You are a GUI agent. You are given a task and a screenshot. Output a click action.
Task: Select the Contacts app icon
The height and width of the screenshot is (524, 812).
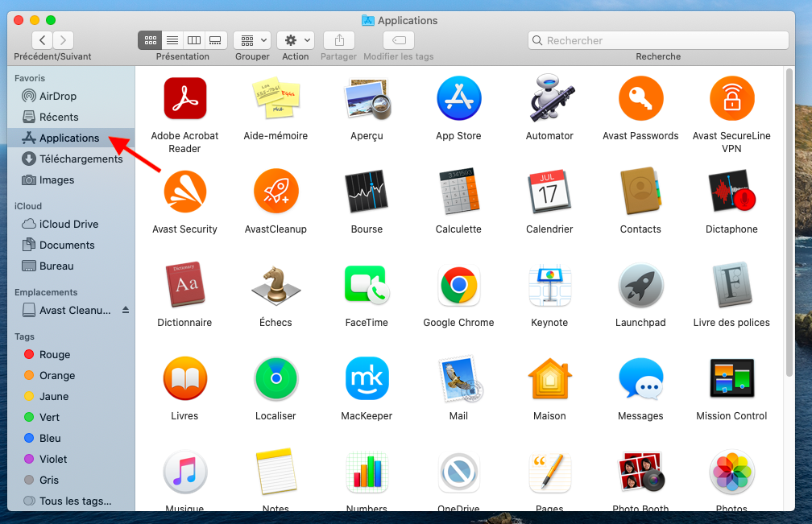[640, 192]
